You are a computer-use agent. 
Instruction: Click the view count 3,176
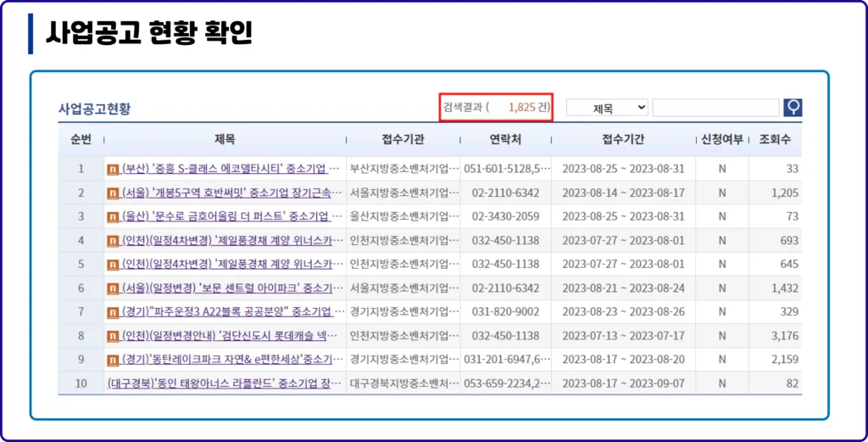[x=785, y=336]
